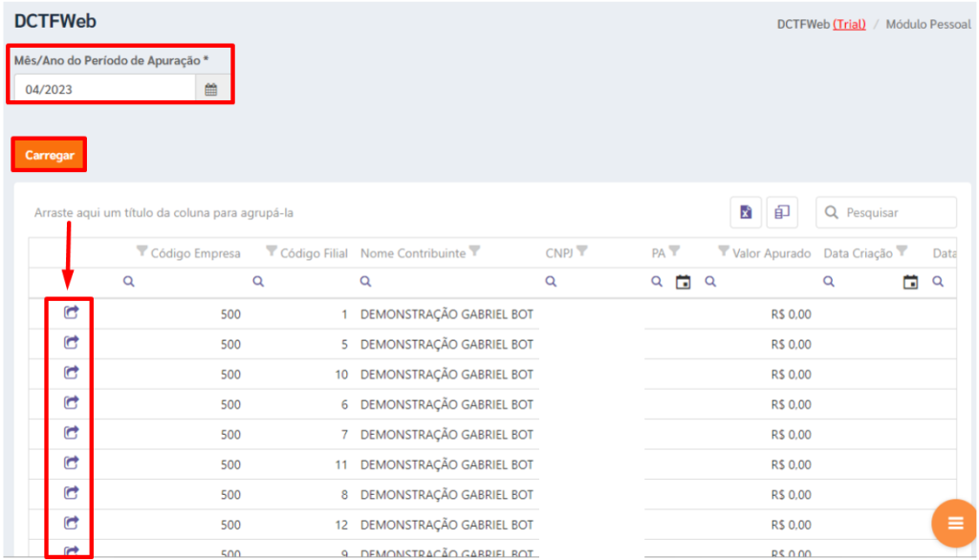Screen dimensions: 979x560
Task: Click filial number 12 cell
Action: (341, 525)
